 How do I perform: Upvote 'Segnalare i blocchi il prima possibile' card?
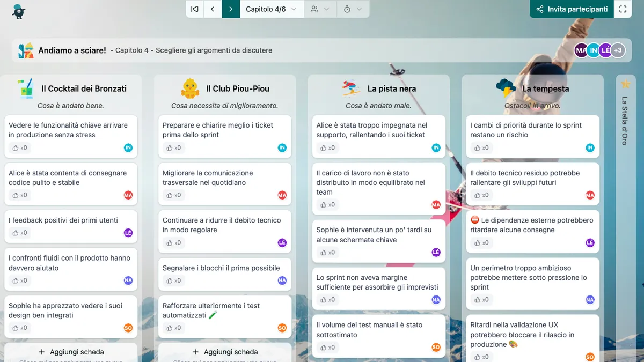pos(174,280)
